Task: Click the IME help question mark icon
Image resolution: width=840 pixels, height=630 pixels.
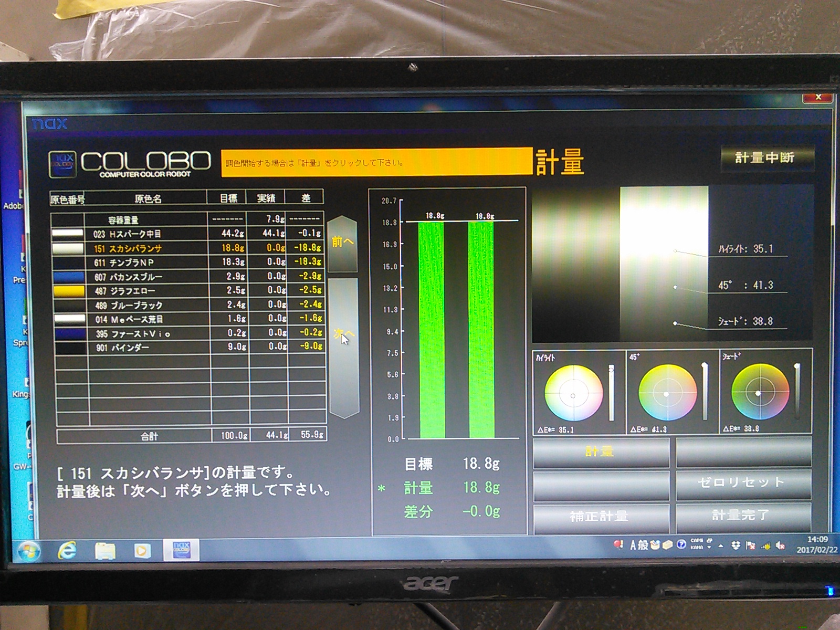Action: coord(681,544)
